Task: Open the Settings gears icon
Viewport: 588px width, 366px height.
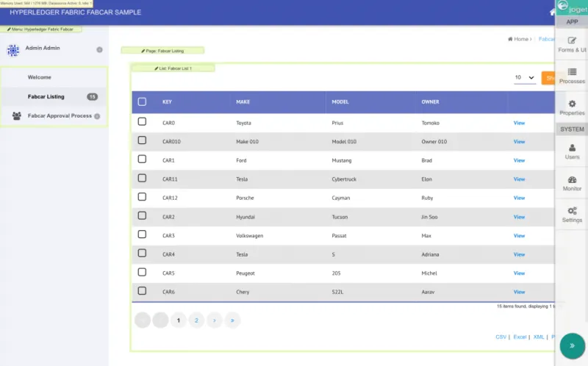Action: tap(572, 212)
